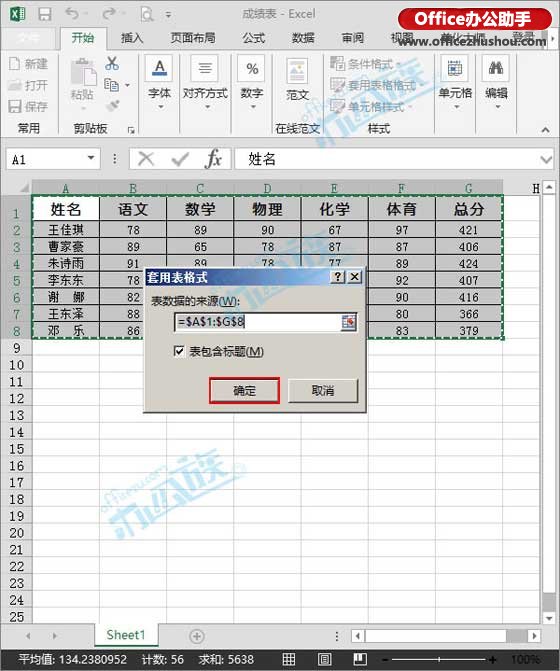Screen dimensions: 560x671
Task: Open the Name Box dropdown arrow
Action: [91, 158]
